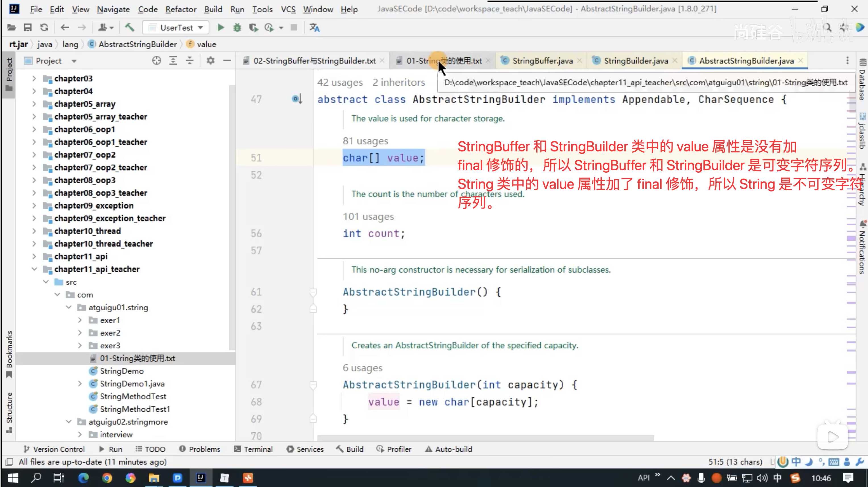Click the green Run button in toolbar
The image size is (868, 487).
point(221,28)
